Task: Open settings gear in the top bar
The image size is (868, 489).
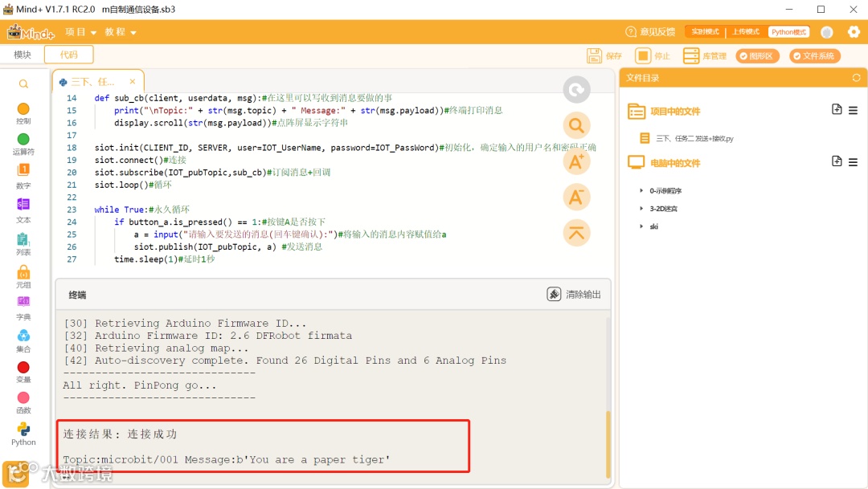Action: [854, 32]
